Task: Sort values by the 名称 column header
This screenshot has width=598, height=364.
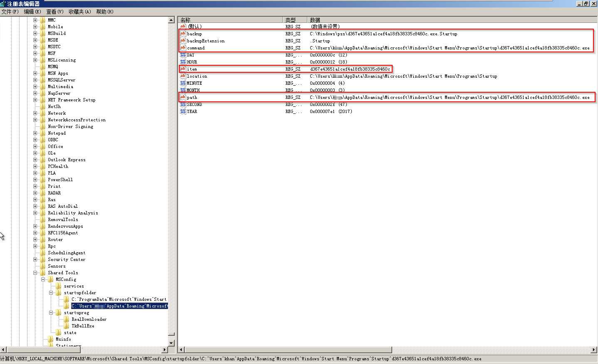Action: [230, 20]
